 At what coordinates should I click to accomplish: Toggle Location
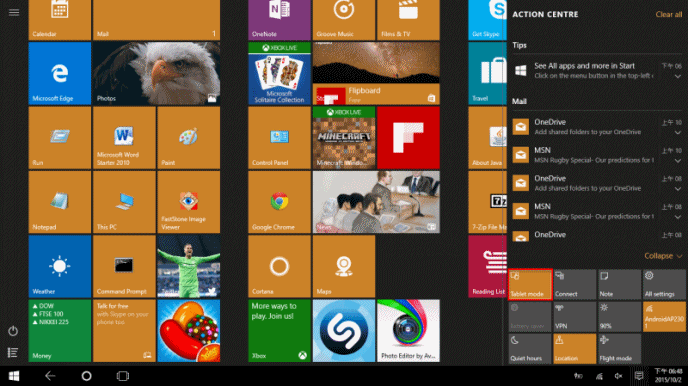pyautogui.click(x=575, y=349)
